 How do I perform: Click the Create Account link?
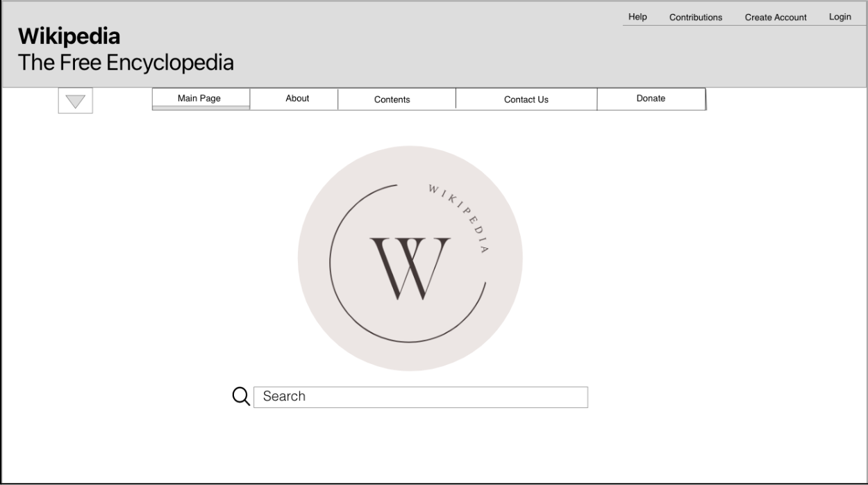[x=776, y=17]
